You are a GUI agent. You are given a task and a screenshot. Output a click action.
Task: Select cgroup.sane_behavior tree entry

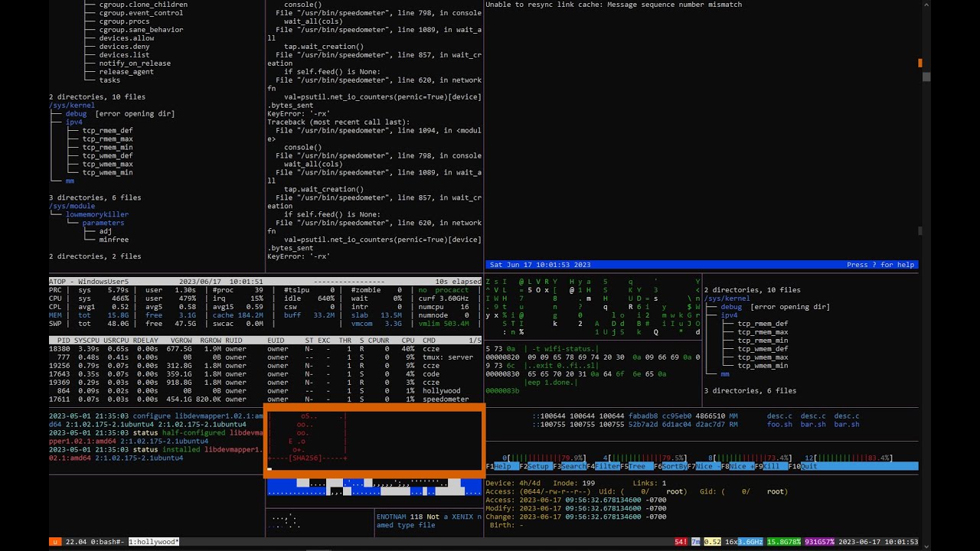[x=141, y=30]
